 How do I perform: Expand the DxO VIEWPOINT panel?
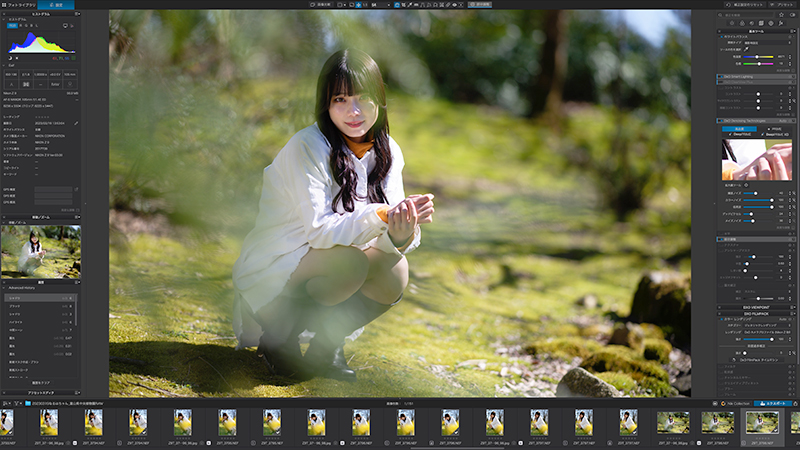pyautogui.click(x=719, y=307)
